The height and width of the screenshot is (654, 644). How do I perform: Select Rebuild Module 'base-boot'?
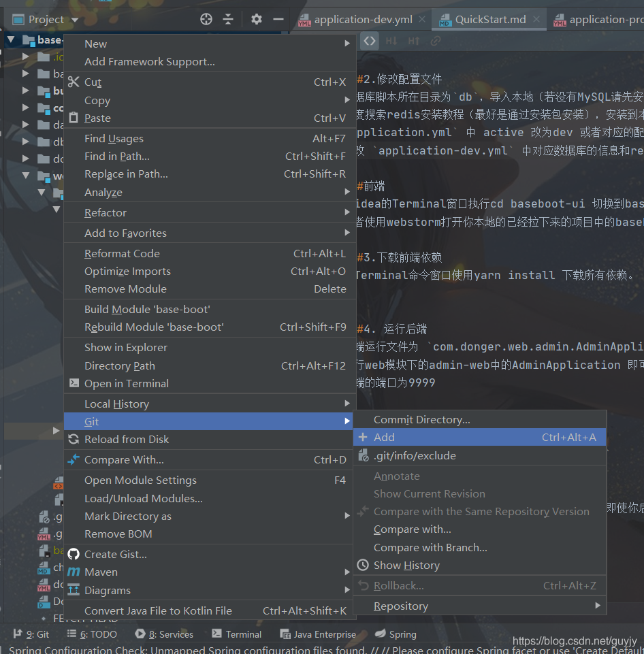[x=210, y=327]
